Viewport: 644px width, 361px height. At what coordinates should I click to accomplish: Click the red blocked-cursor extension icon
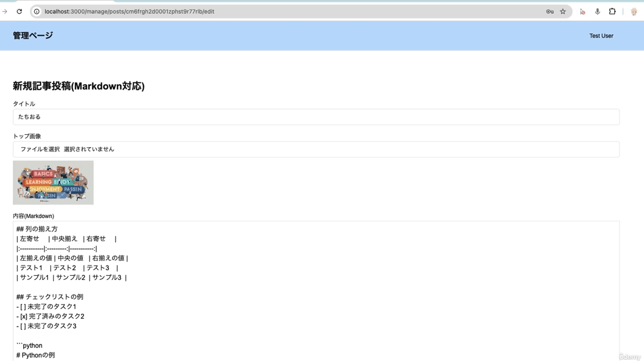pyautogui.click(x=582, y=12)
